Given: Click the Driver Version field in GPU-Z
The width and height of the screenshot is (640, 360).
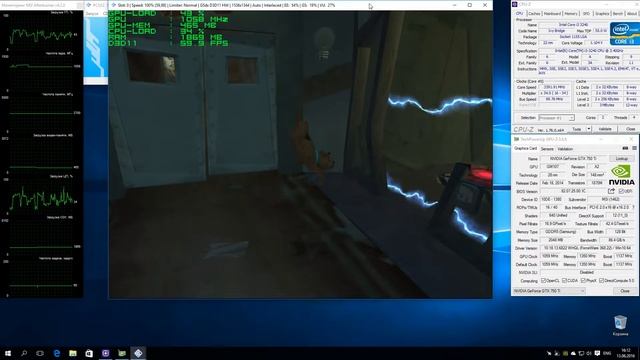Looking at the screenshot, I should pyautogui.click(x=588, y=248).
